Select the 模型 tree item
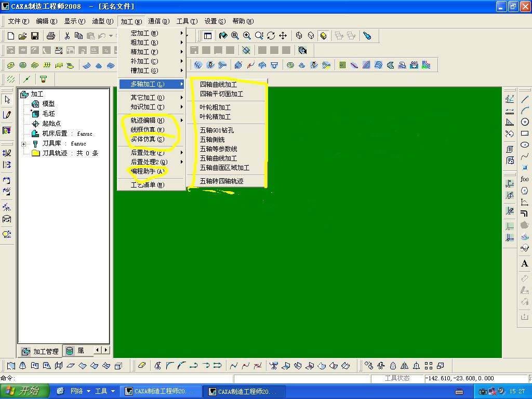The image size is (532, 399). (48, 104)
